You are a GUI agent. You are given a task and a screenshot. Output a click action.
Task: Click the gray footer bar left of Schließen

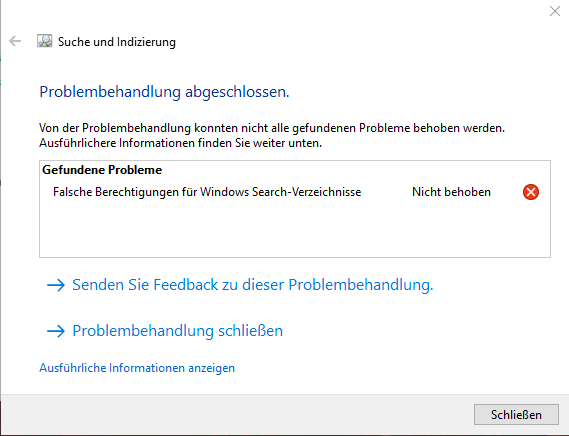[236, 414]
